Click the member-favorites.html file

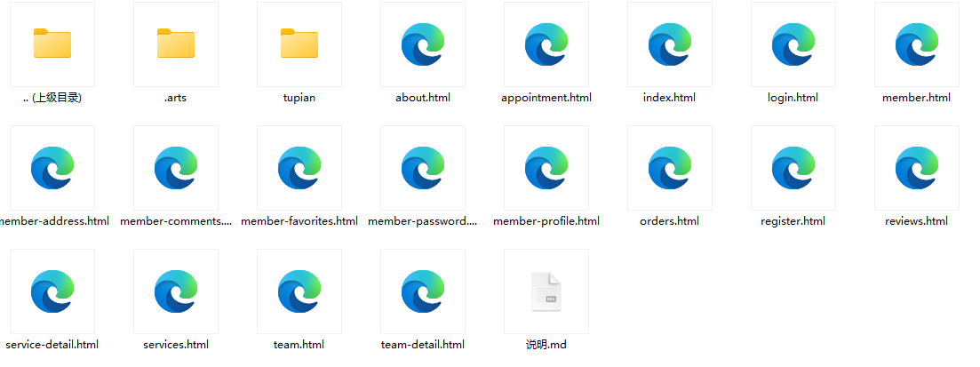299,168
